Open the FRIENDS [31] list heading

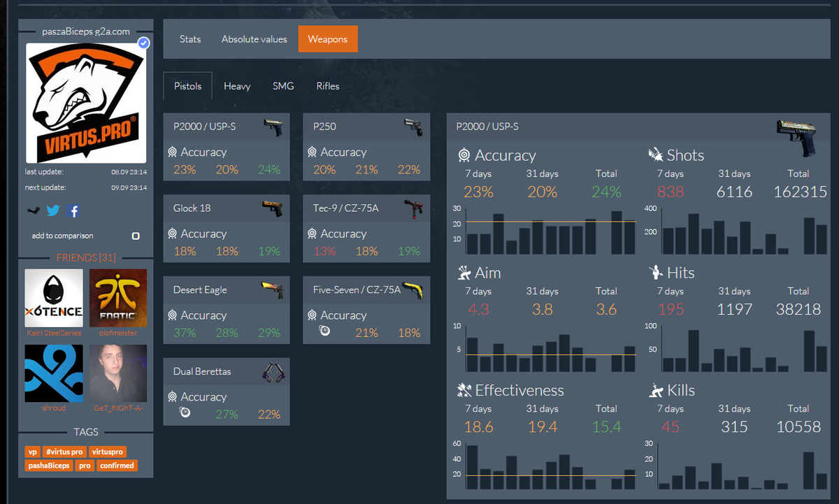(86, 258)
